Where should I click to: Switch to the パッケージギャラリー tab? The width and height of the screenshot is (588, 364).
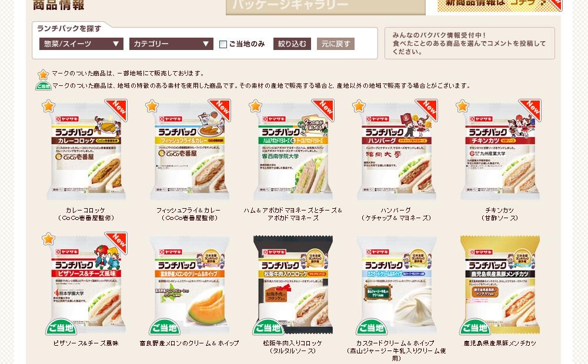pyautogui.click(x=326, y=6)
